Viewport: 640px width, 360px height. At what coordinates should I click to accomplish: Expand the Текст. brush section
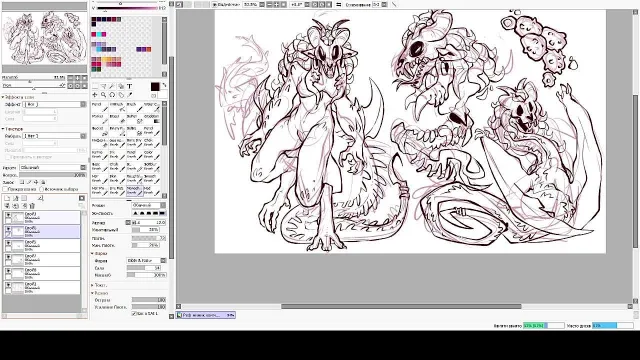click(x=93, y=285)
